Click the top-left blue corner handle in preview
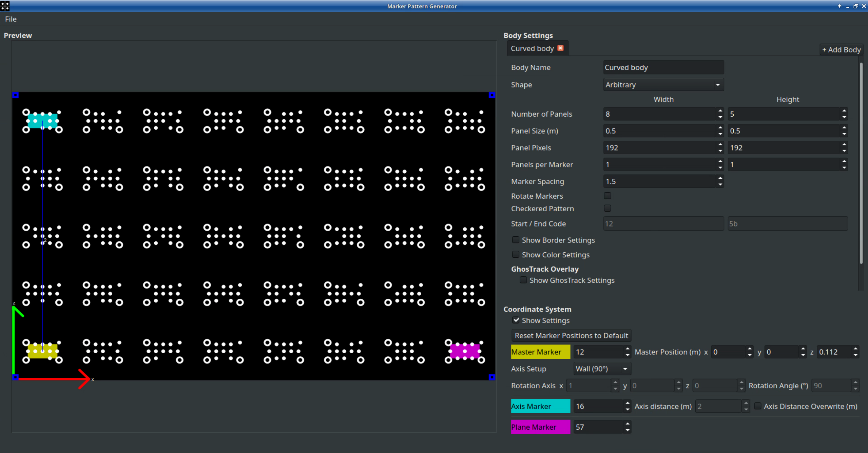 pyautogui.click(x=15, y=95)
